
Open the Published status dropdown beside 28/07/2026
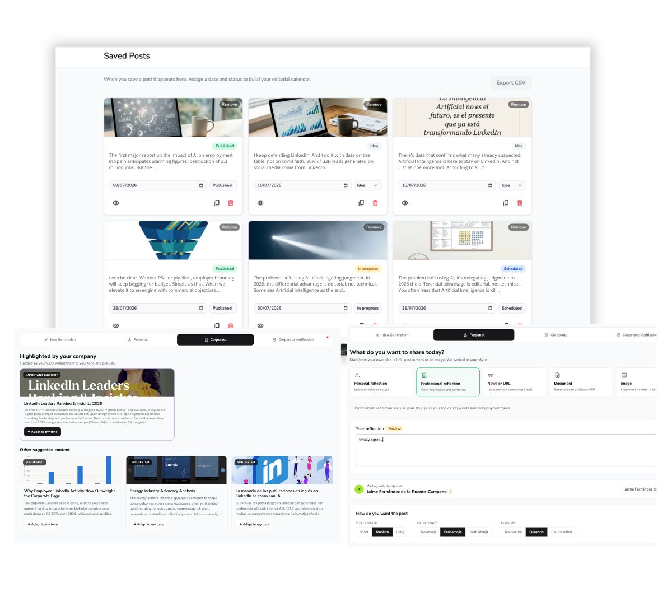[223, 308]
